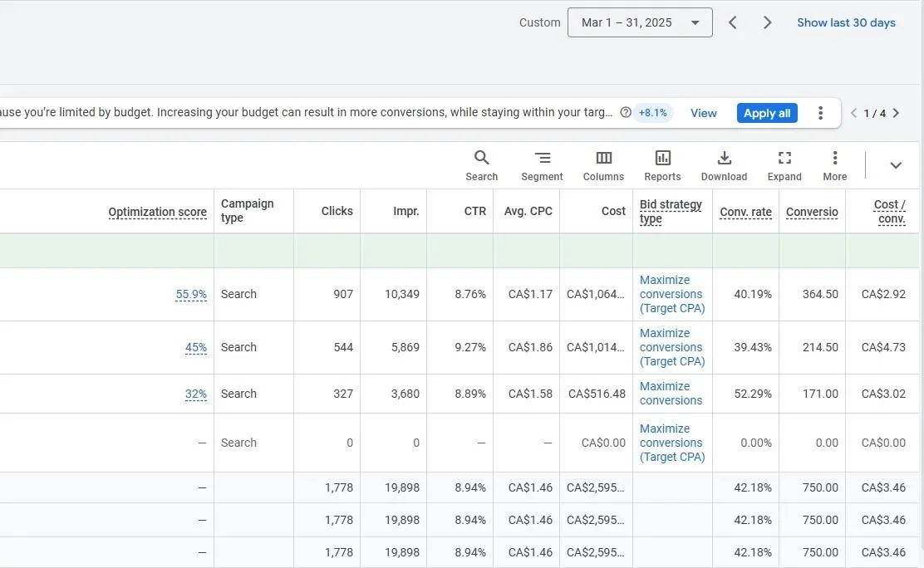Apply all recommendations

[x=767, y=113]
